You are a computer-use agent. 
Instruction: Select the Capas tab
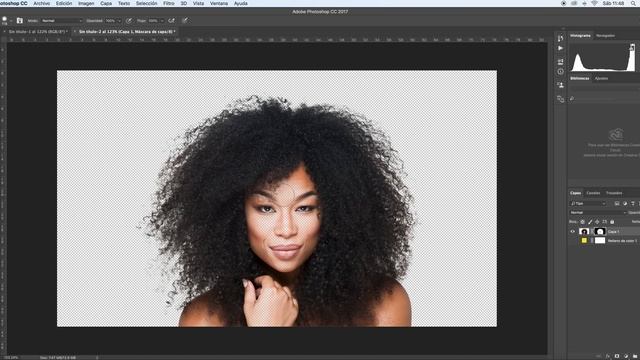point(576,193)
